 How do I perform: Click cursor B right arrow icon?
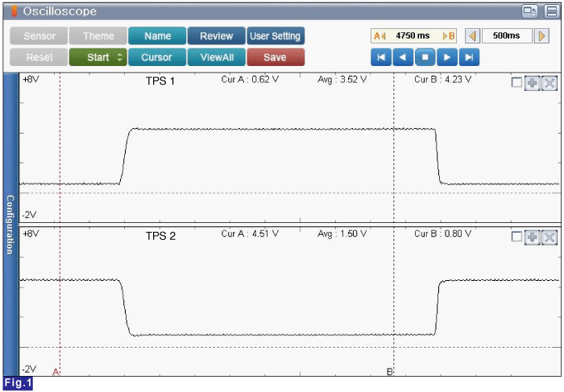tap(449, 36)
